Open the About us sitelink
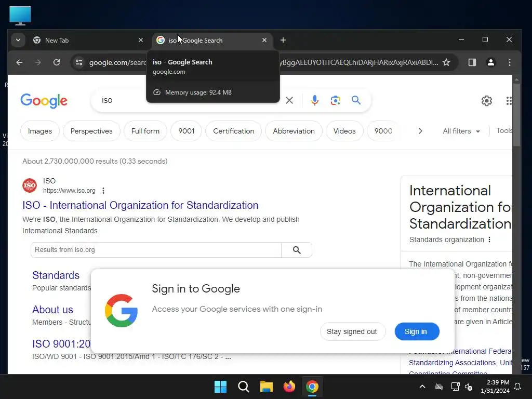 click(x=52, y=310)
